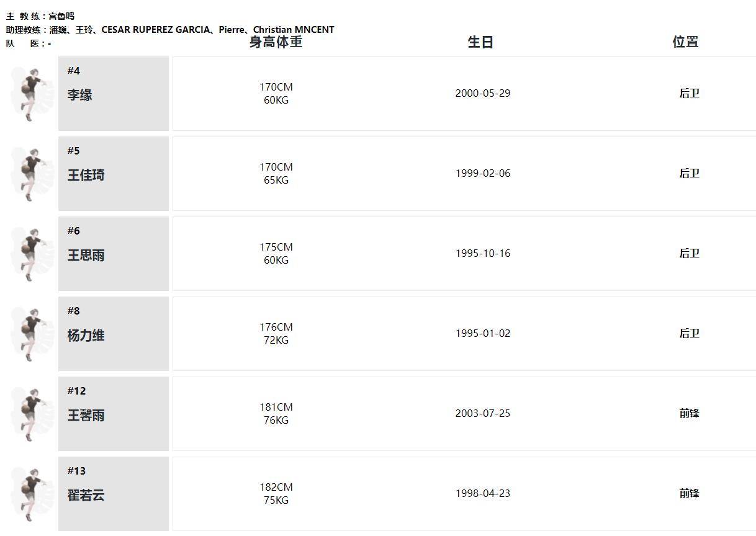Open player 李缘's name link

click(80, 95)
